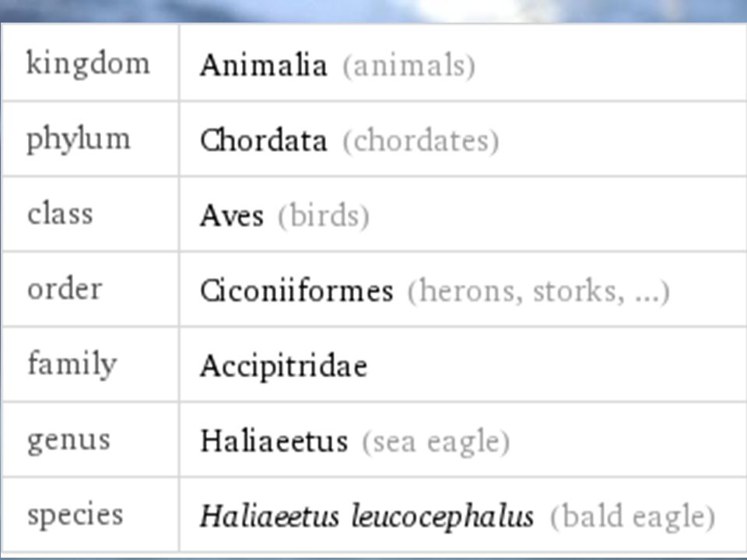Click the species row label
This screenshot has height=560, width=747.
75,516
